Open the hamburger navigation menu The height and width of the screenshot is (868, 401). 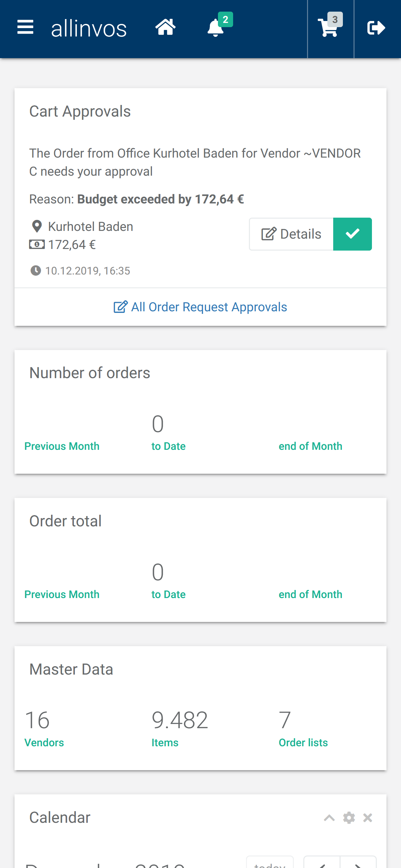click(x=25, y=27)
